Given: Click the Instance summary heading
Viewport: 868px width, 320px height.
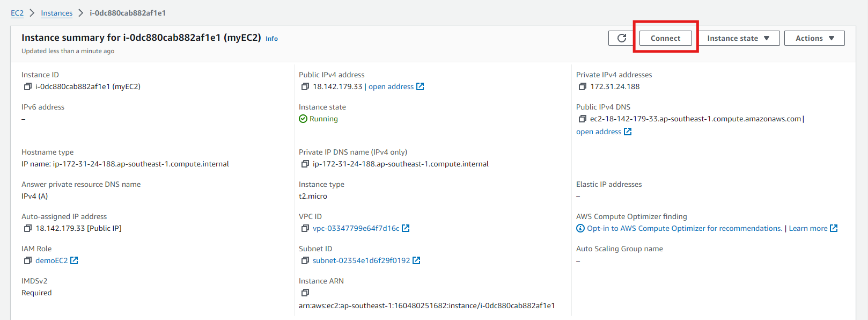Looking at the screenshot, I should [x=141, y=38].
